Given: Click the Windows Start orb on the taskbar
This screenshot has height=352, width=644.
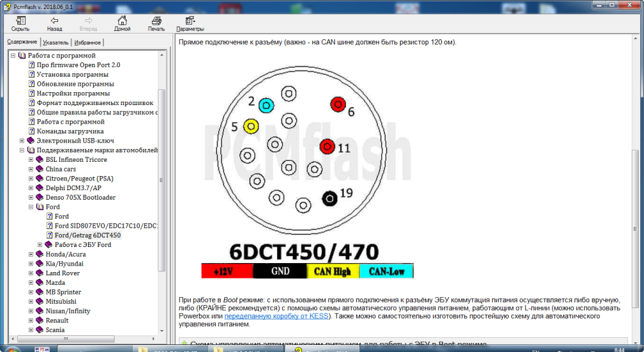Looking at the screenshot, I should point(12,349).
